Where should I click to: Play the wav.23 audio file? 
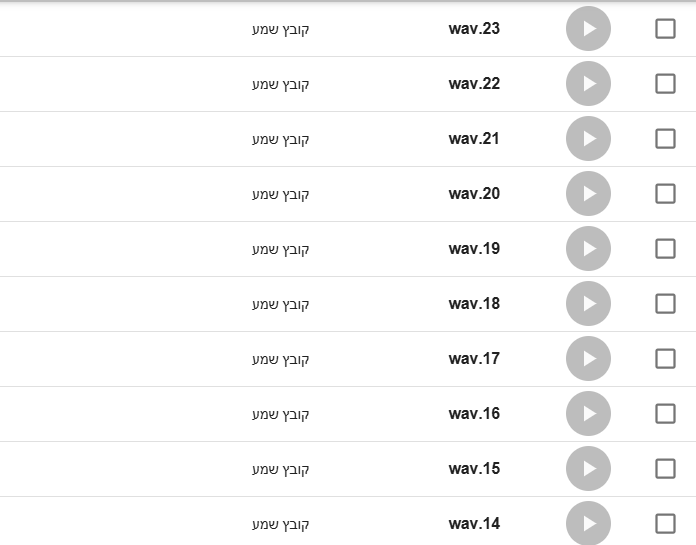(x=588, y=28)
